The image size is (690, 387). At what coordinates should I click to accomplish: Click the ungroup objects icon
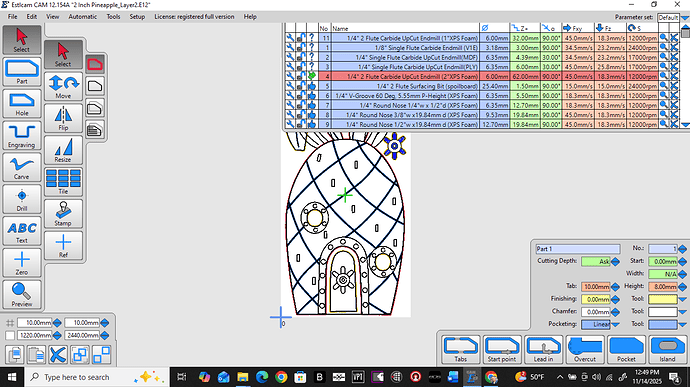(101, 354)
